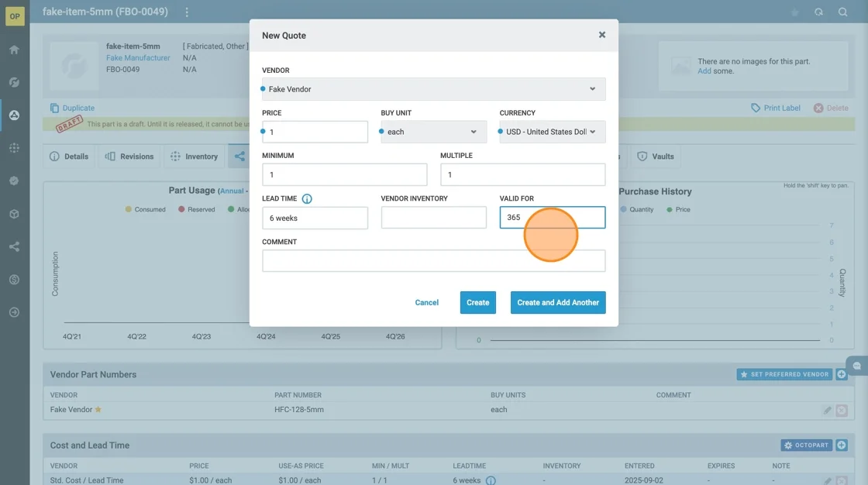This screenshot has height=485, width=868.
Task: Open the chat support bubble
Action: [x=856, y=366]
